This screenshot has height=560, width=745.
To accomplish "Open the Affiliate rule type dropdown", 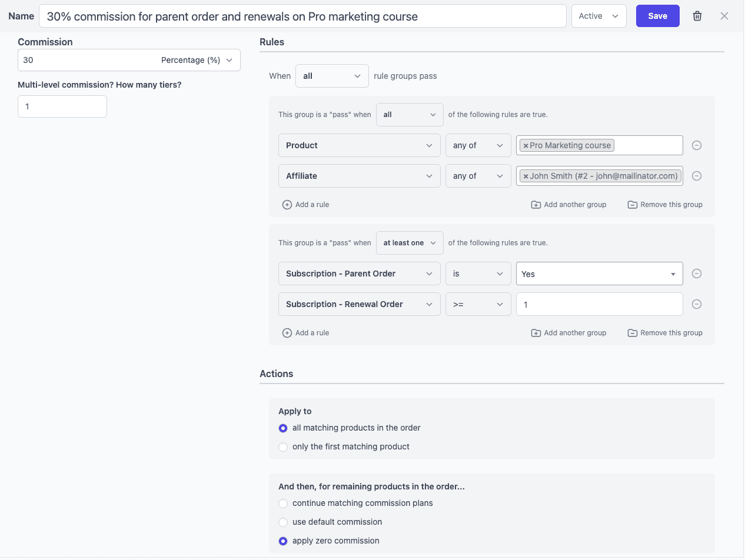I will 359,176.
